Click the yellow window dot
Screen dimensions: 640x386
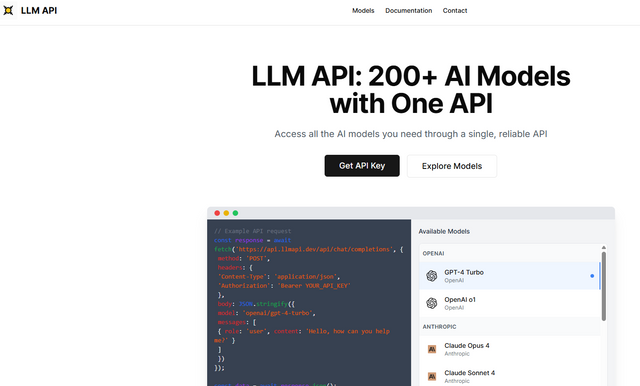coord(226,213)
